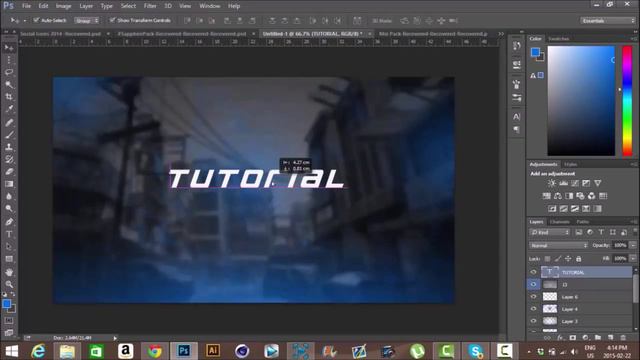Open the Window menu
The width and height of the screenshot is (640, 360).
(210, 6)
